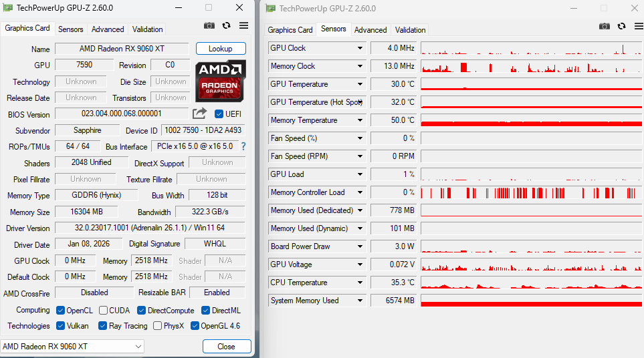Toggle the UEFI checkbox
Screen dimensions: 644x358
point(219,114)
